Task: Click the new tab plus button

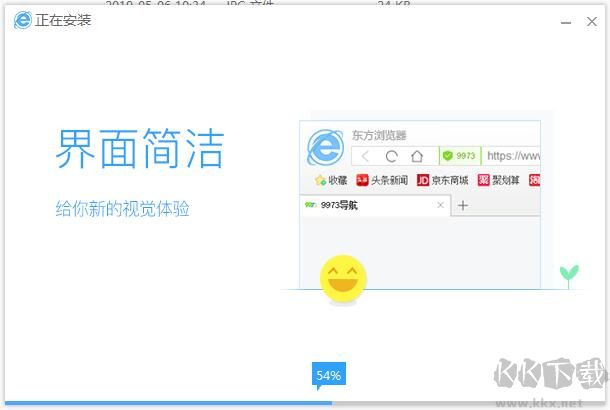Action: point(463,205)
